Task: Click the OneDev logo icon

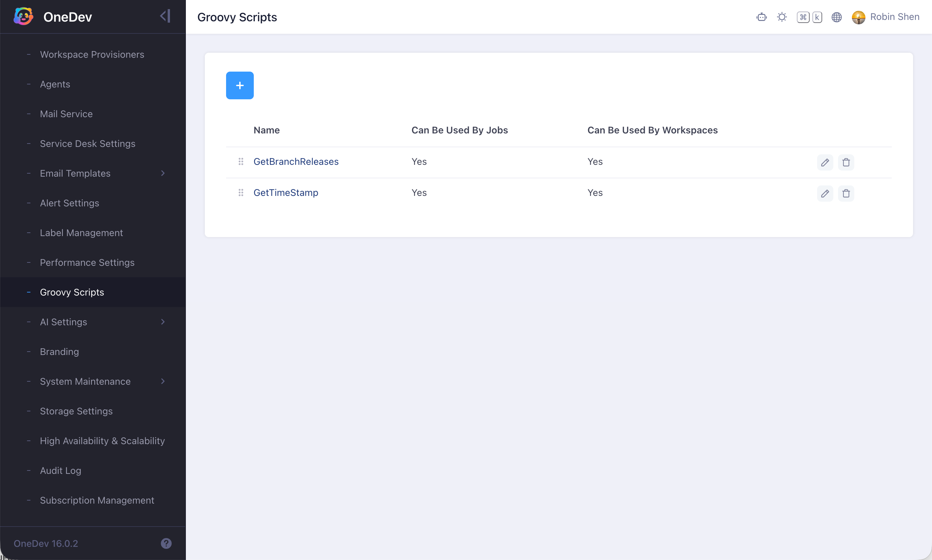Action: coord(23,17)
